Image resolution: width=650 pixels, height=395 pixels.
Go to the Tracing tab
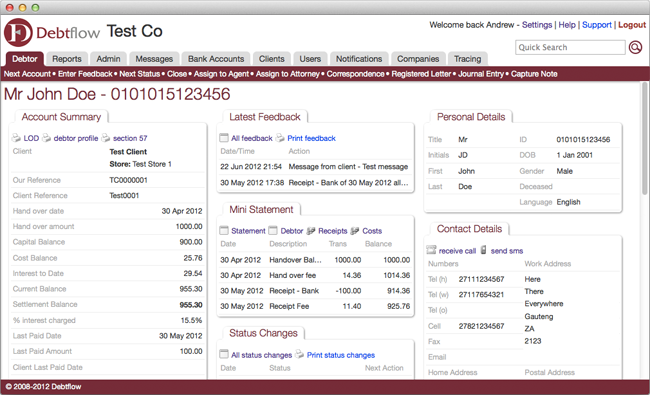point(468,59)
